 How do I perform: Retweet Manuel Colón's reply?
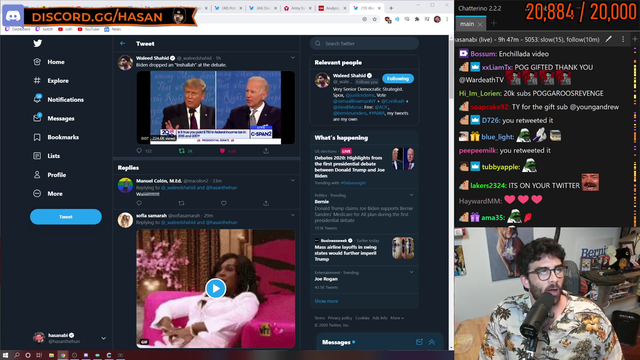point(182,203)
